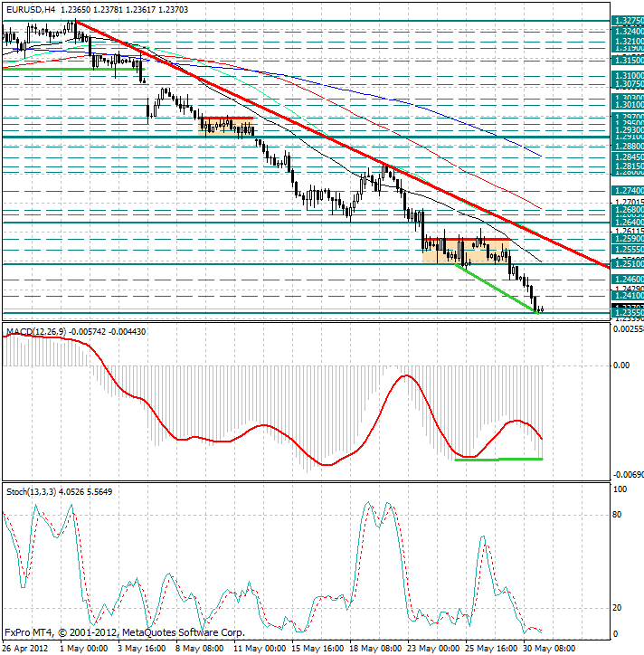Click the 15 May 16:00 time label

[x=317, y=649]
